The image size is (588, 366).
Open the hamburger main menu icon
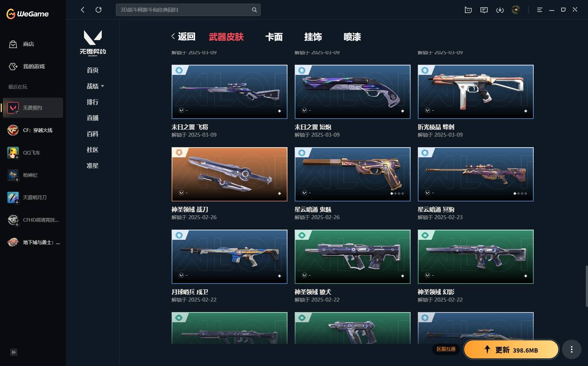[539, 10]
